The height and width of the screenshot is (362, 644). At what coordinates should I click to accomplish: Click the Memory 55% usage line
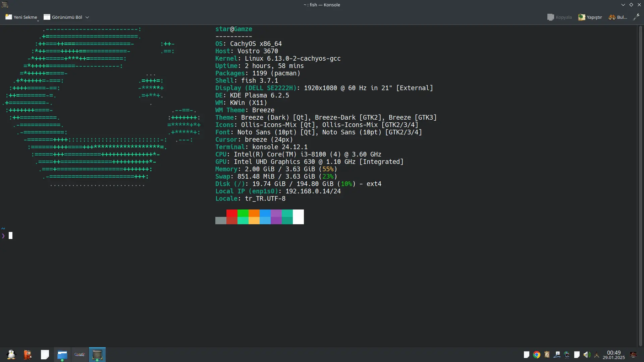276,169
